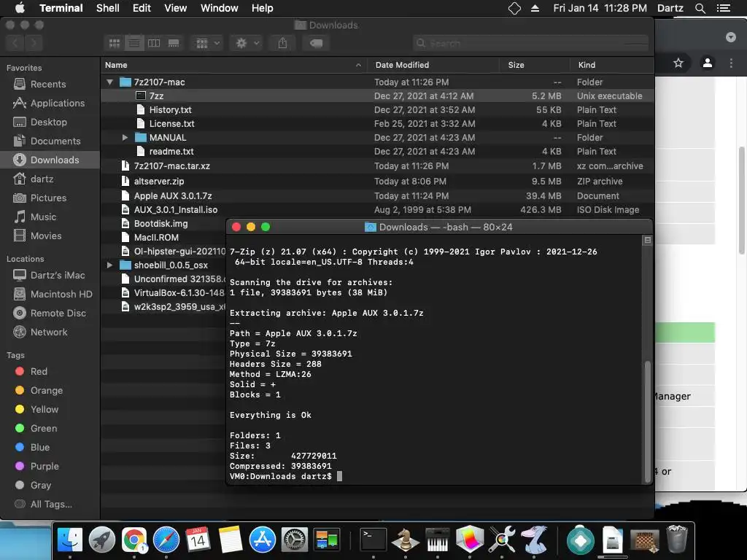Open the group-by arrangement dropdown

(207, 43)
